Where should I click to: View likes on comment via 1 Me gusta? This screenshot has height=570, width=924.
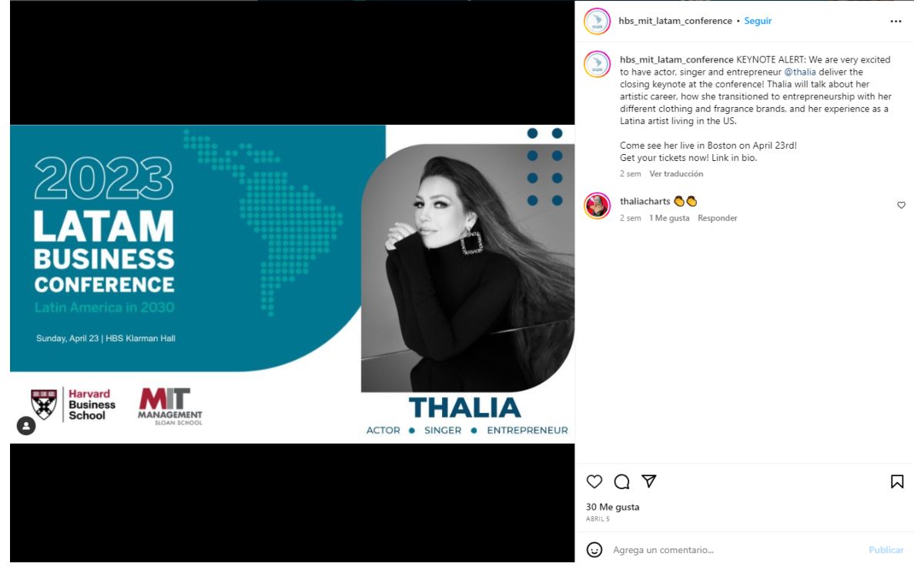pyautogui.click(x=669, y=218)
